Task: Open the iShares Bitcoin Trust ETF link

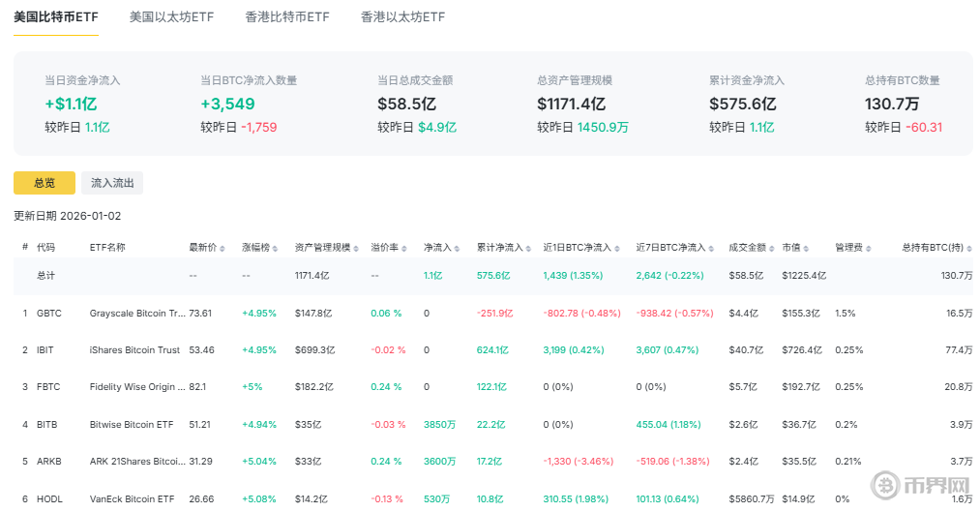Action: 134,349
